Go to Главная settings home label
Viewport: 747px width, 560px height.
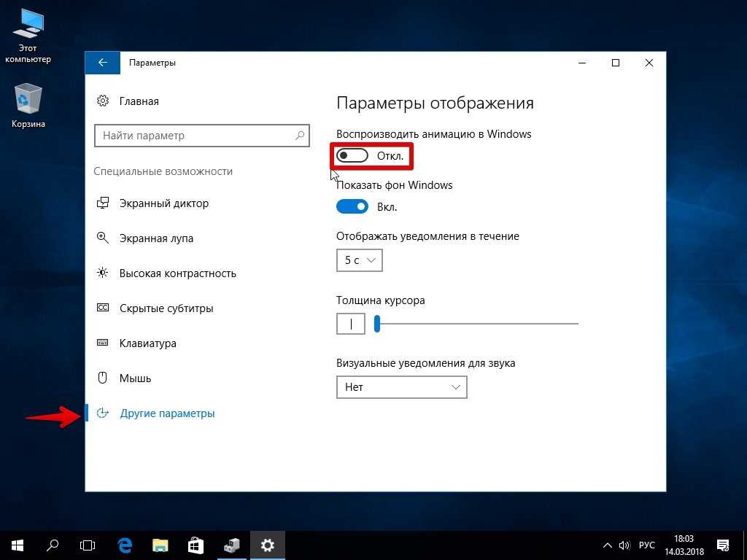point(139,101)
